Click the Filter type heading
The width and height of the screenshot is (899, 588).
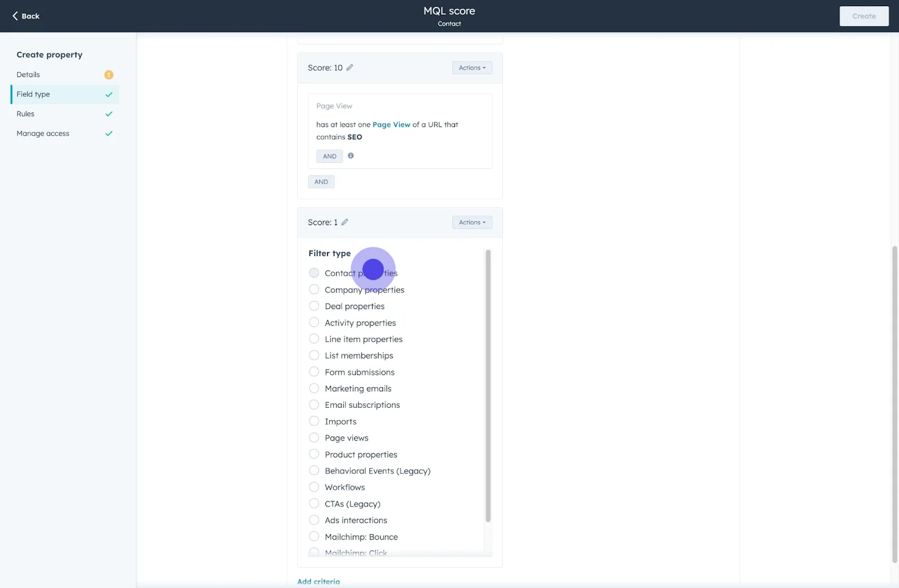[x=329, y=253]
